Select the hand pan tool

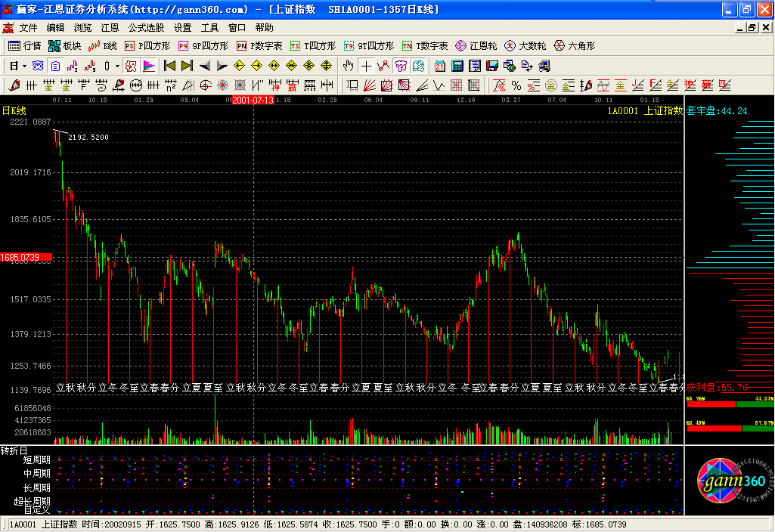(x=349, y=66)
